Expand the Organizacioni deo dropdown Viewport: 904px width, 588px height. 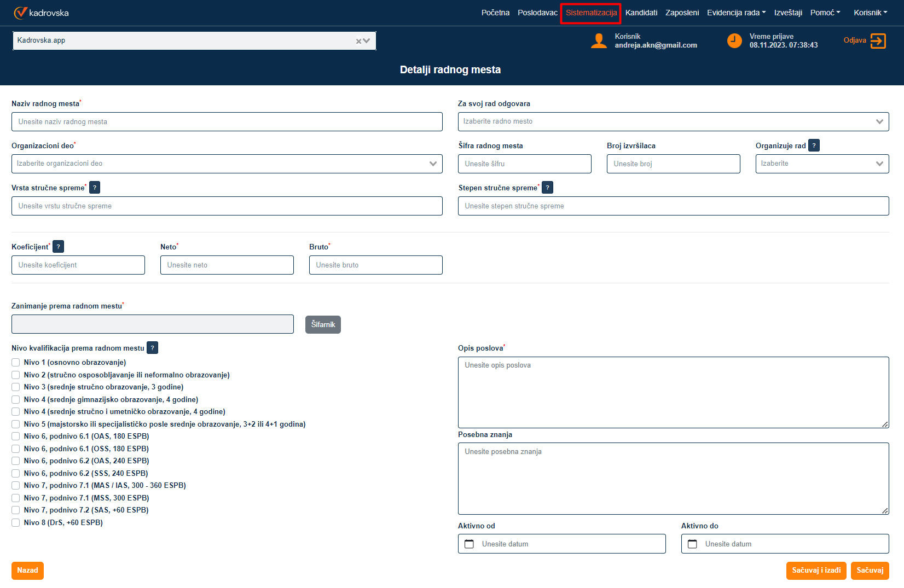[x=433, y=164]
